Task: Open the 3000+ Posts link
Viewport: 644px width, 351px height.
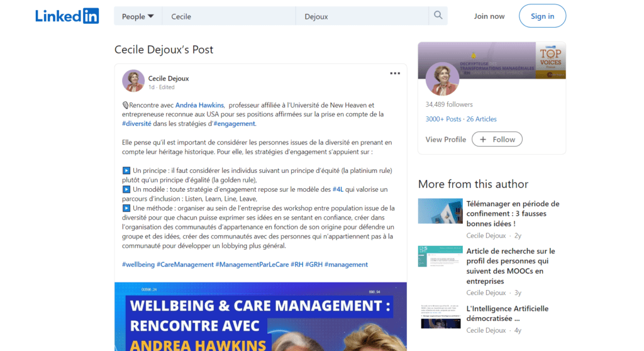Action: tap(443, 119)
